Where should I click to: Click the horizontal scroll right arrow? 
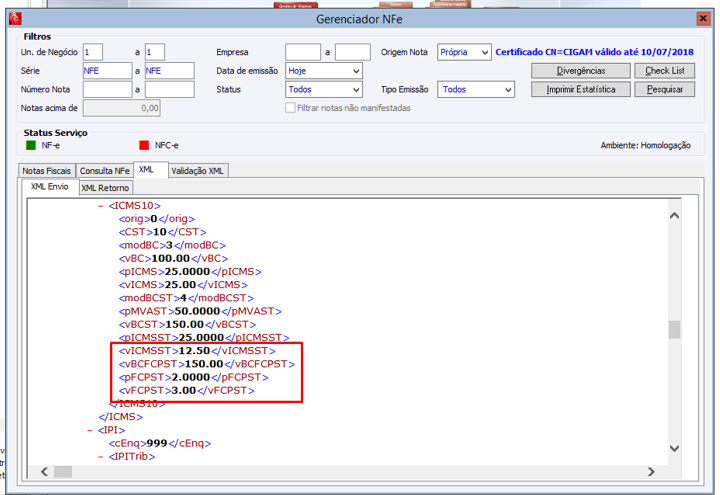[651, 472]
